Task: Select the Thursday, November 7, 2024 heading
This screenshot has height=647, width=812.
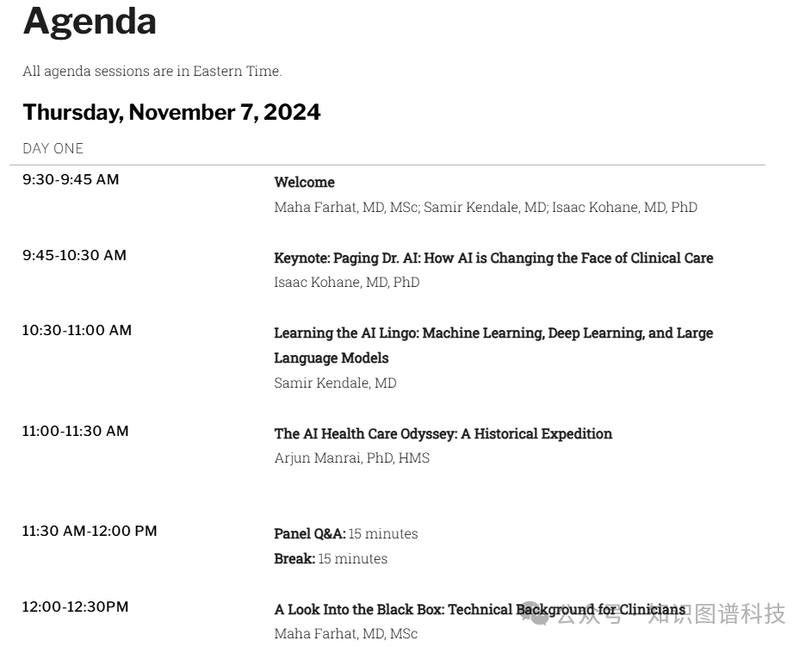Action: [171, 112]
